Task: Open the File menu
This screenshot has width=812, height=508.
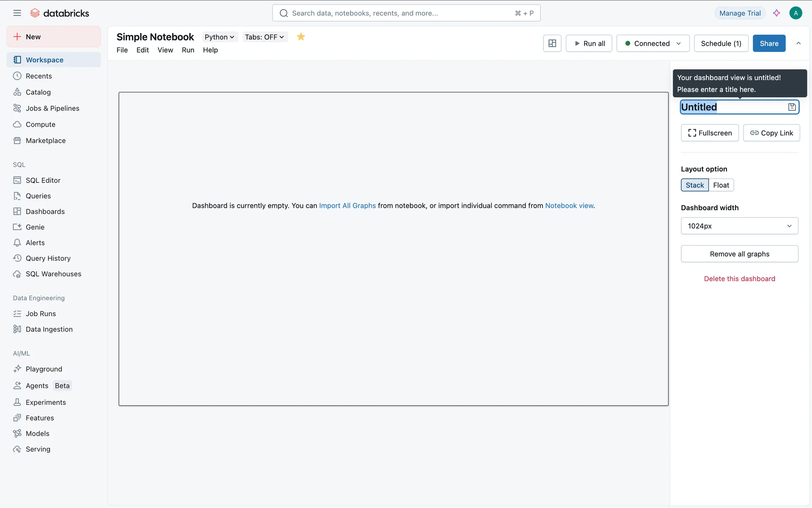Action: [122, 50]
